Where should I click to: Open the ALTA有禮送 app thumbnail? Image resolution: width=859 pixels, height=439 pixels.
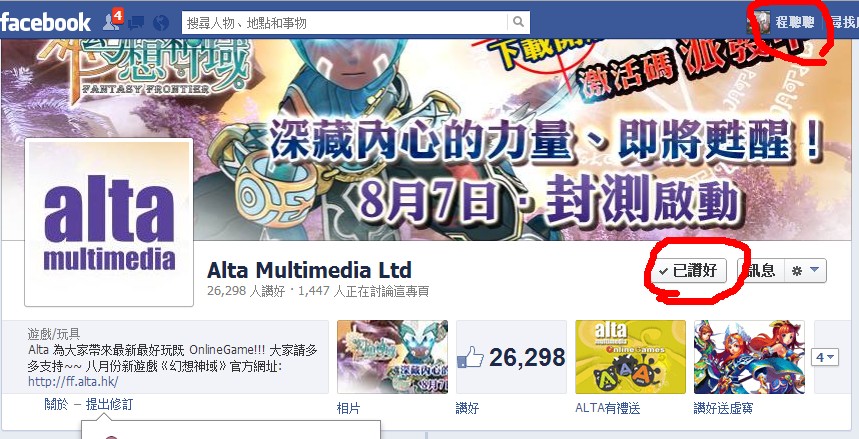tap(630, 357)
